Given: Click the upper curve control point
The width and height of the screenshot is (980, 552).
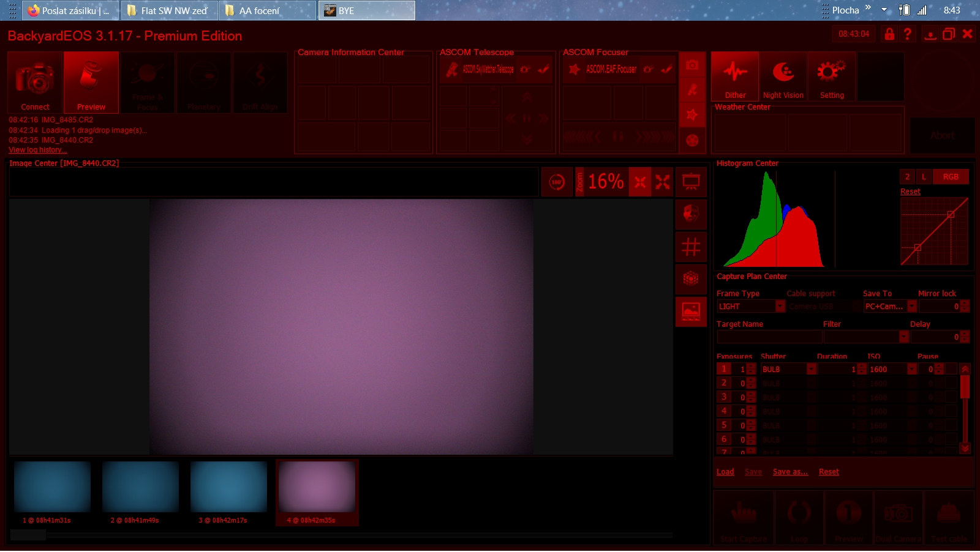Looking at the screenshot, I should [x=951, y=214].
